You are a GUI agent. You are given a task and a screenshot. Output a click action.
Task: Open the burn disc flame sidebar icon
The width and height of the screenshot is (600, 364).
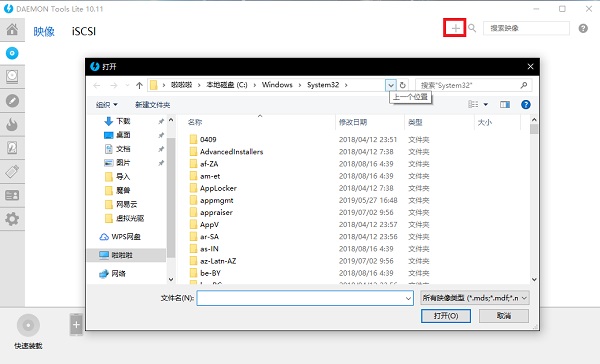click(x=12, y=124)
